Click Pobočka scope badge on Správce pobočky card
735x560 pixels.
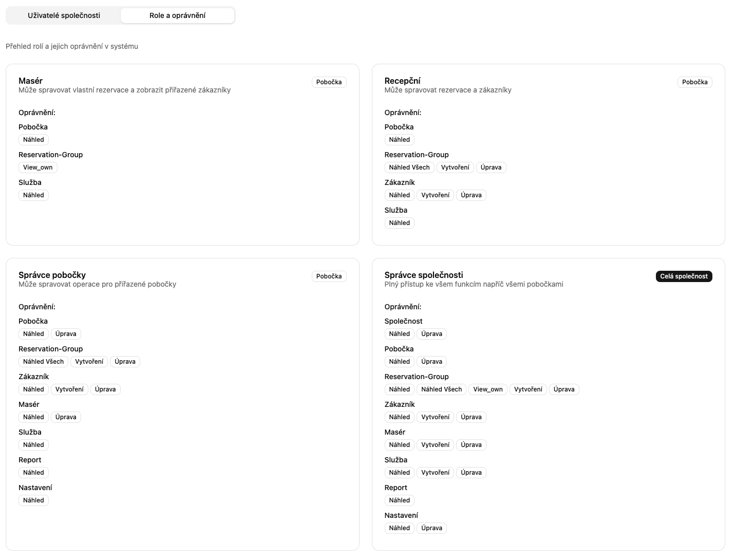pyautogui.click(x=329, y=276)
